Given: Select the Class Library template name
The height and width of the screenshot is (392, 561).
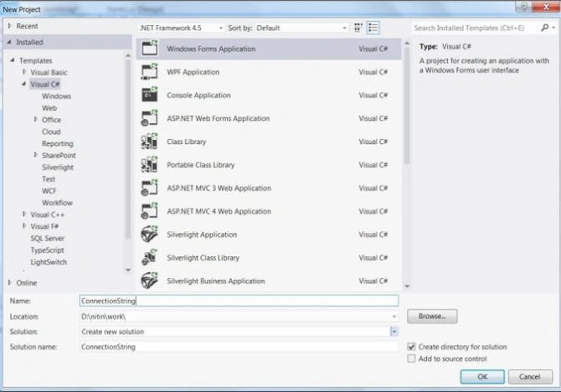Looking at the screenshot, I should pos(187,142).
